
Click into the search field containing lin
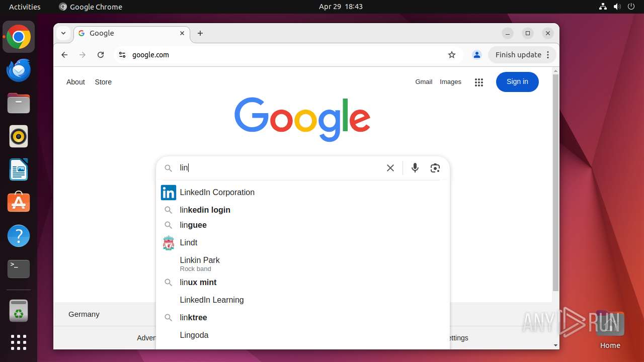[x=279, y=168]
